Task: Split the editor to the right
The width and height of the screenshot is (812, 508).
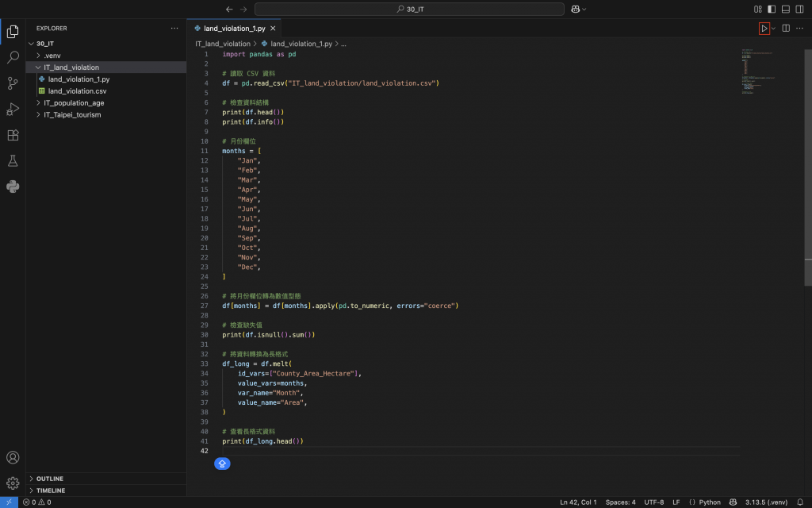Action: [x=786, y=29]
